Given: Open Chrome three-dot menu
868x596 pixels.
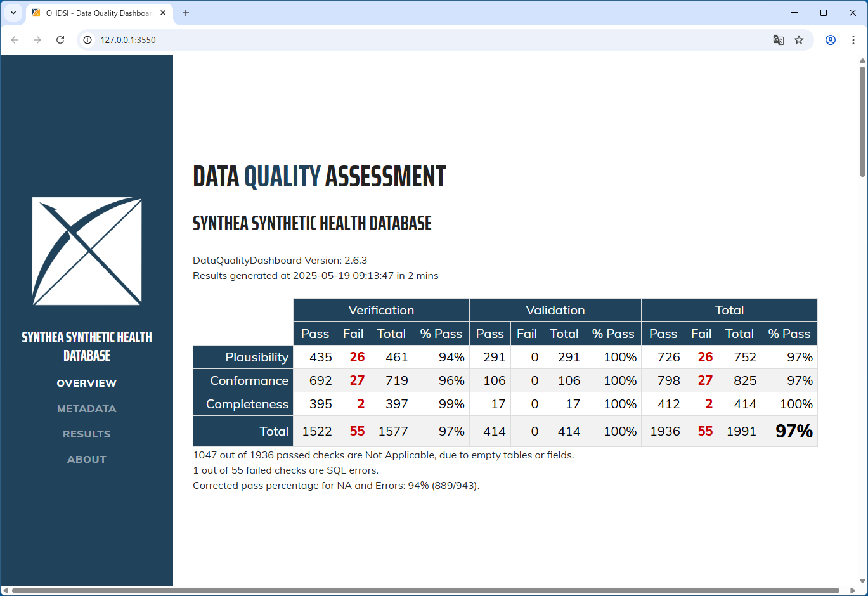Looking at the screenshot, I should pyautogui.click(x=853, y=40).
